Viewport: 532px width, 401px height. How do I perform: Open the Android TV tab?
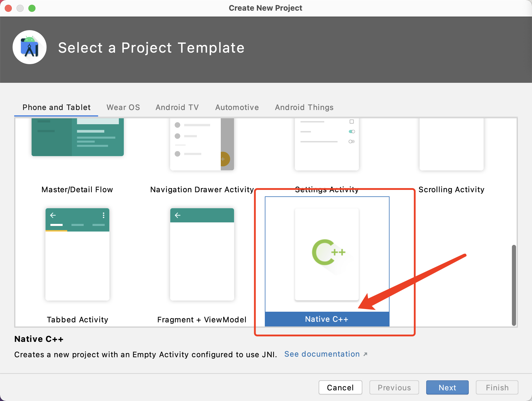177,107
